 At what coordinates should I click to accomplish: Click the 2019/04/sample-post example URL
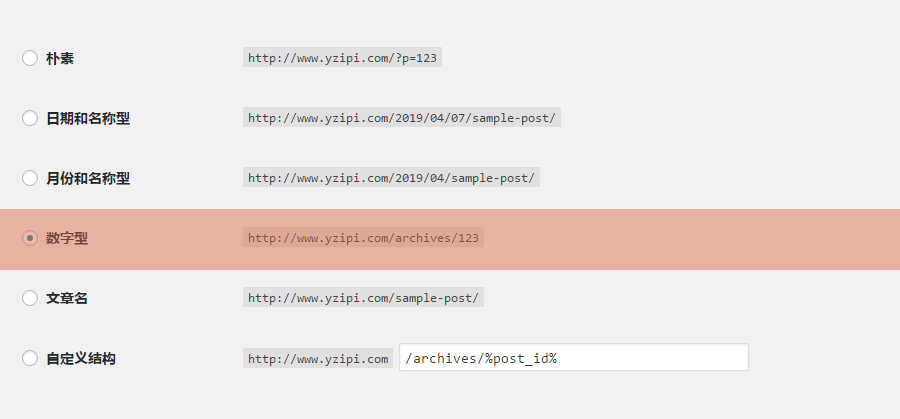[x=391, y=178]
